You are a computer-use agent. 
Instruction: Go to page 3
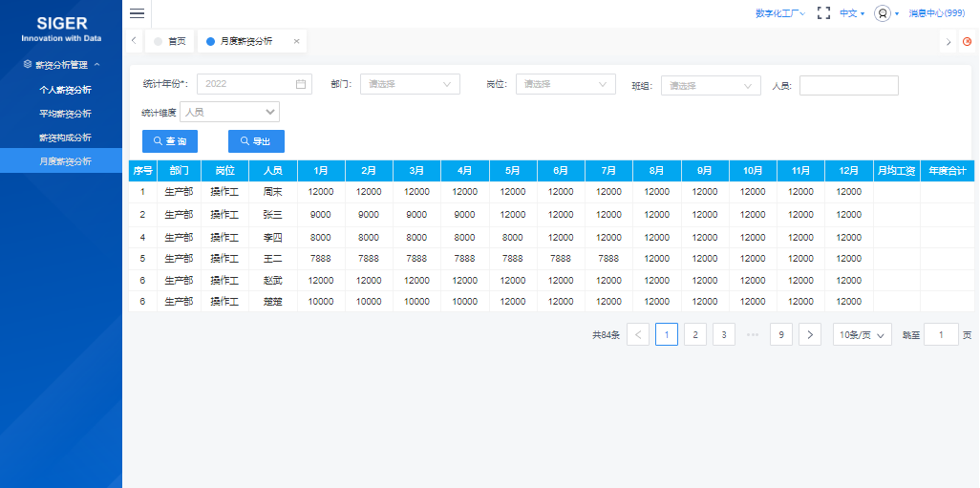click(724, 334)
